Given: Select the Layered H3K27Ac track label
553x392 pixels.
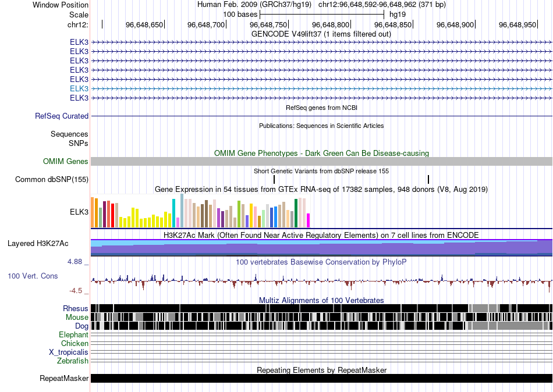Looking at the screenshot, I should tap(38, 243).
